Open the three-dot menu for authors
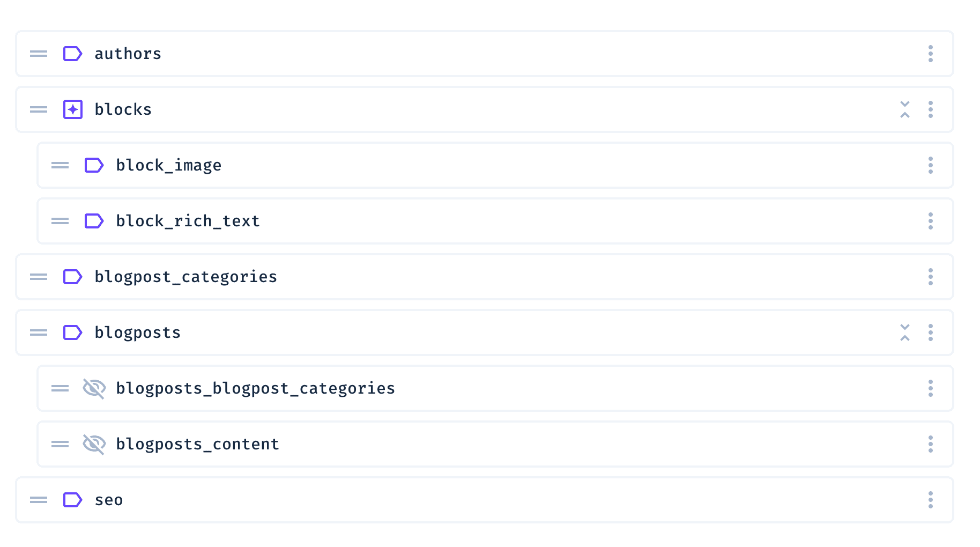The height and width of the screenshot is (547, 980). pos(930,54)
